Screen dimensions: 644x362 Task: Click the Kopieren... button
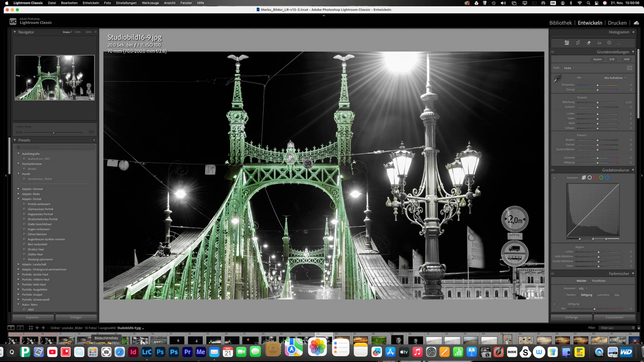point(33,317)
